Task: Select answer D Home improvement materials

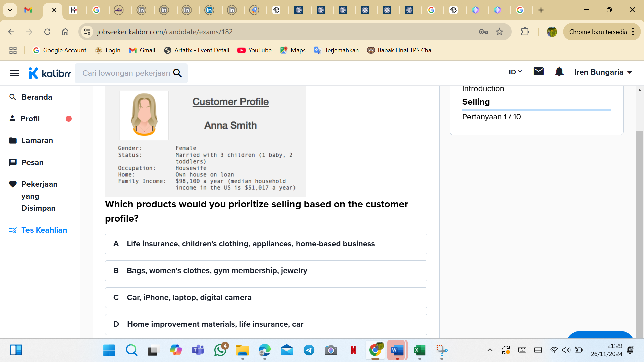Action: click(x=266, y=324)
